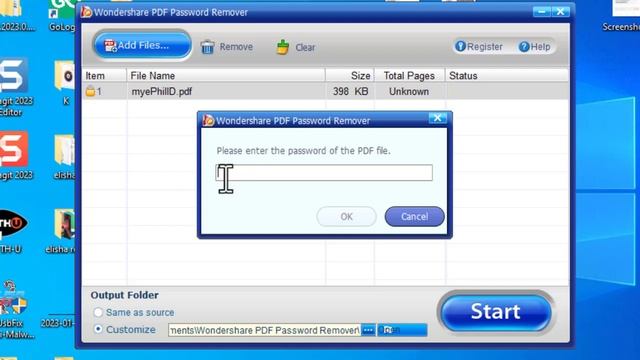
Task: Open the UsbFix Anti-Malware desktop icon
Action: (16, 310)
